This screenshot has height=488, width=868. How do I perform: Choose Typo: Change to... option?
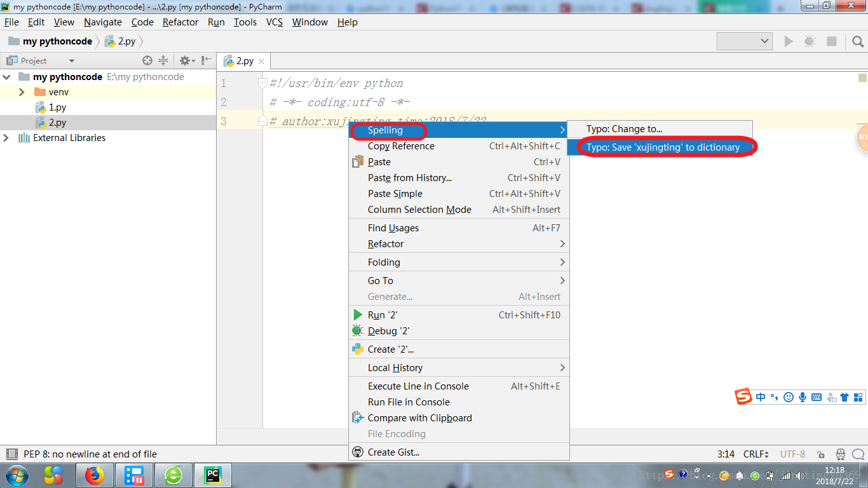[x=660, y=129]
